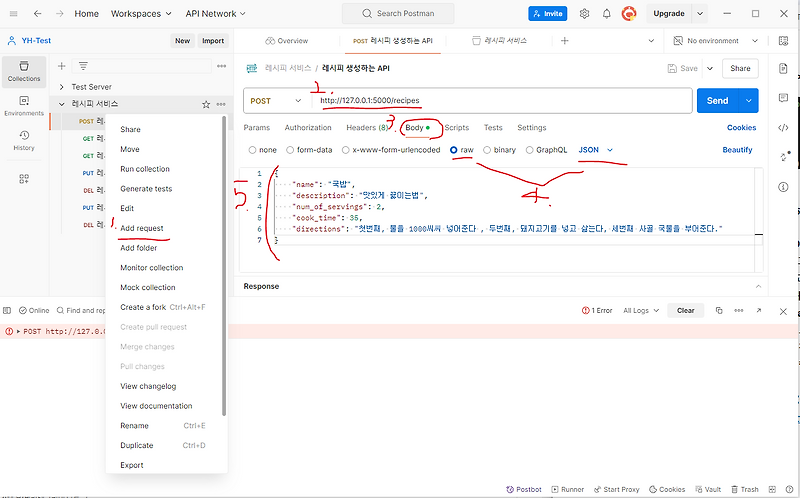Open the notifications bell

point(607,14)
